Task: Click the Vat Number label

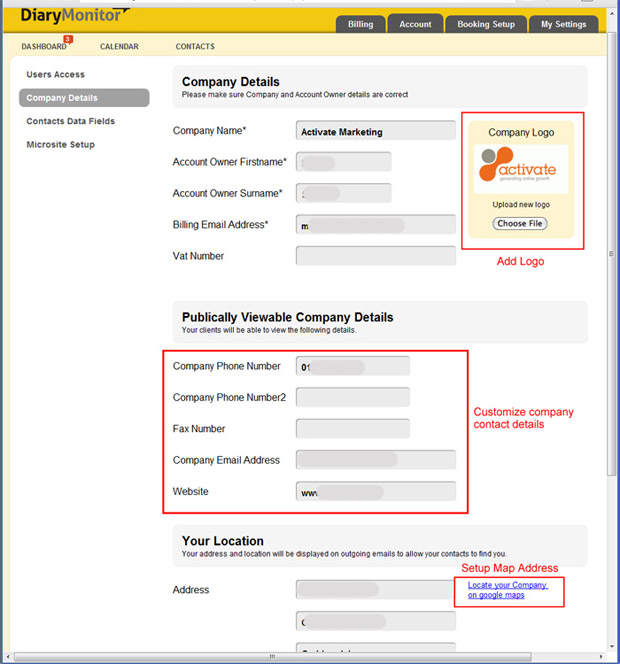Action: (x=198, y=256)
